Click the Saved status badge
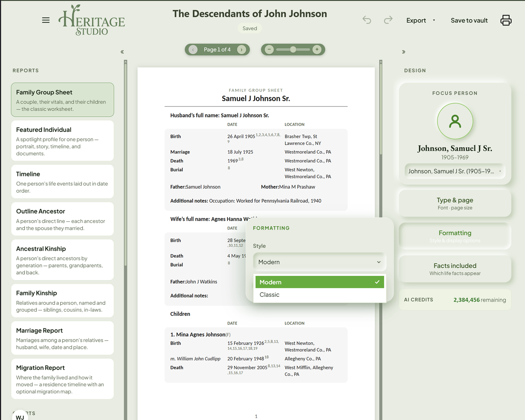 [250, 28]
